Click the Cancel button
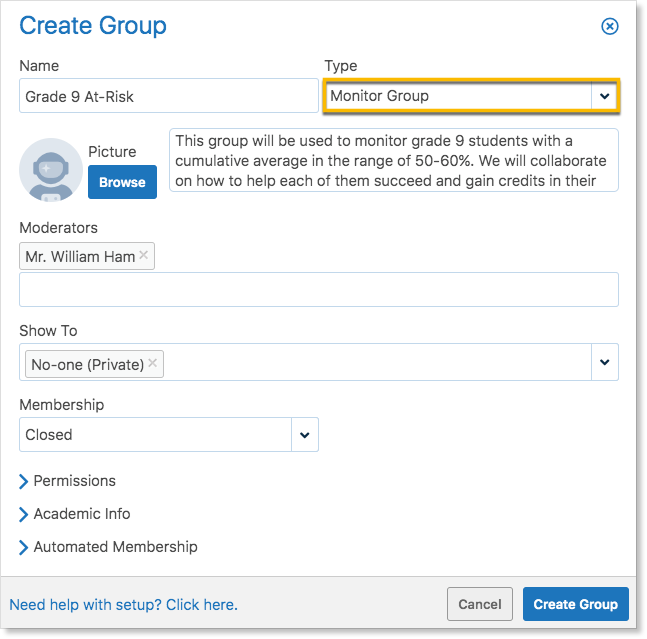 tap(479, 604)
